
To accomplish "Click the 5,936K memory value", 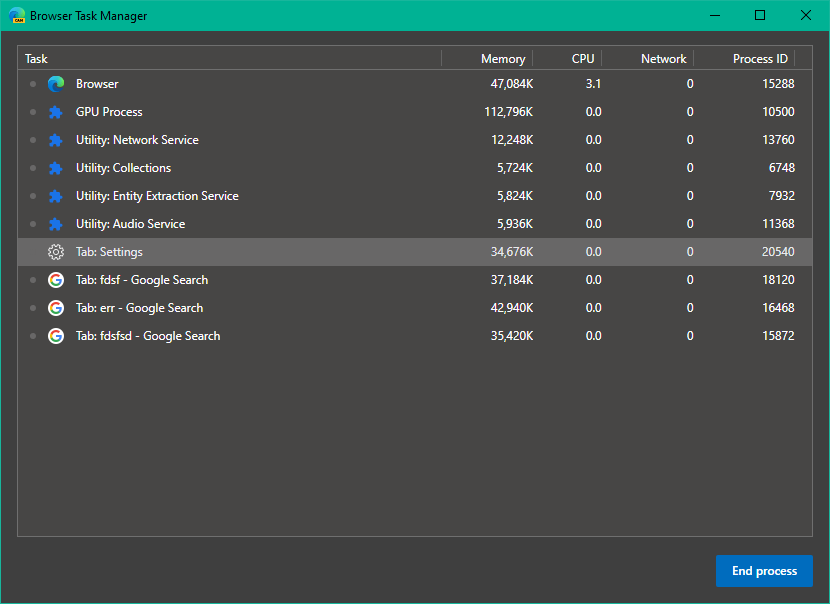I will [515, 224].
